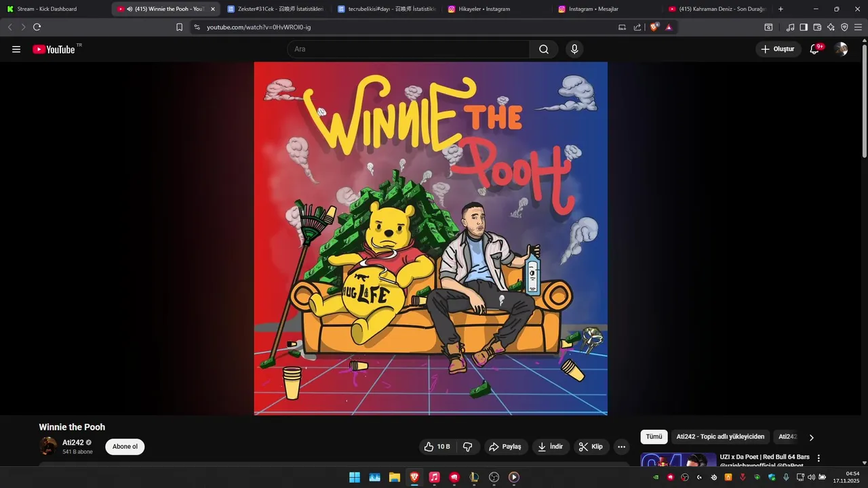Switch to Zekster#31Cek statistics tab

276,9
